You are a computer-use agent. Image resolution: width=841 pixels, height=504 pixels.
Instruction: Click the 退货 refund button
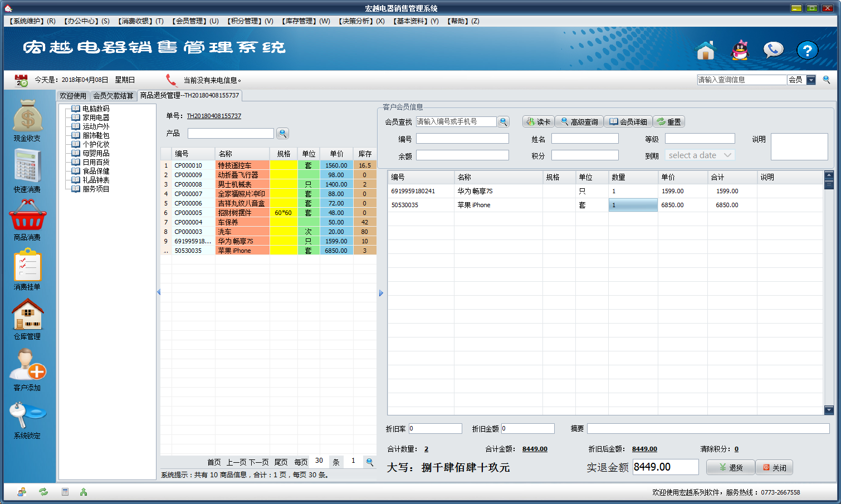coord(730,467)
